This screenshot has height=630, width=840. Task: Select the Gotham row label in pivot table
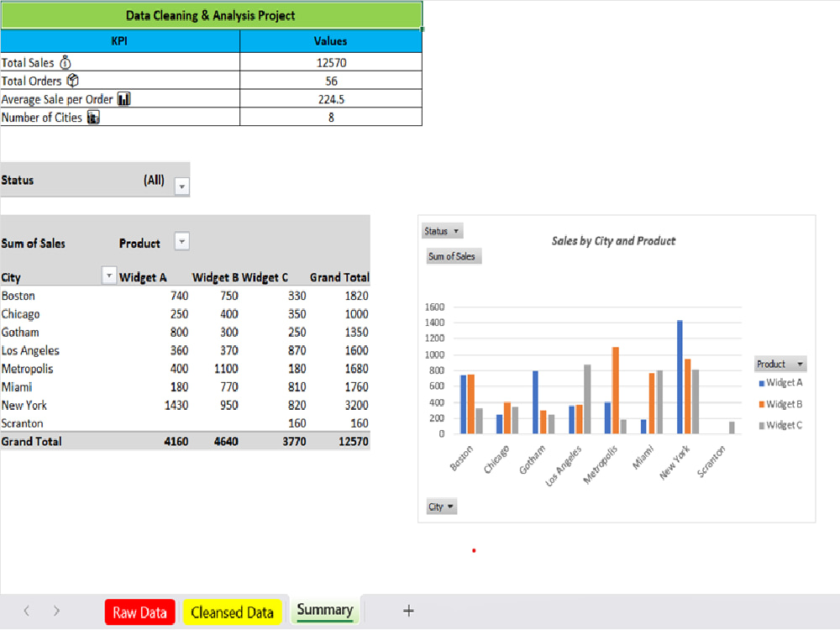(x=20, y=332)
